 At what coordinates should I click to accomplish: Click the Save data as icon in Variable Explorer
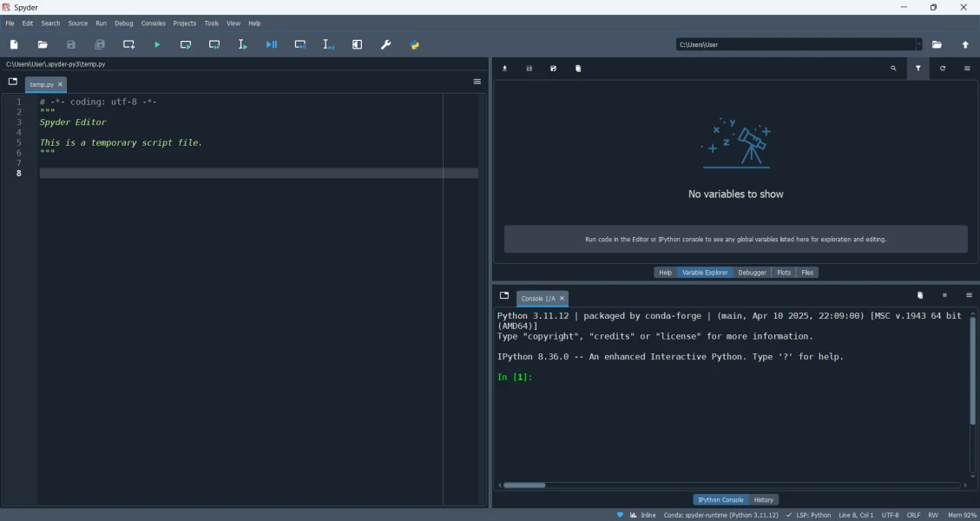tap(553, 69)
